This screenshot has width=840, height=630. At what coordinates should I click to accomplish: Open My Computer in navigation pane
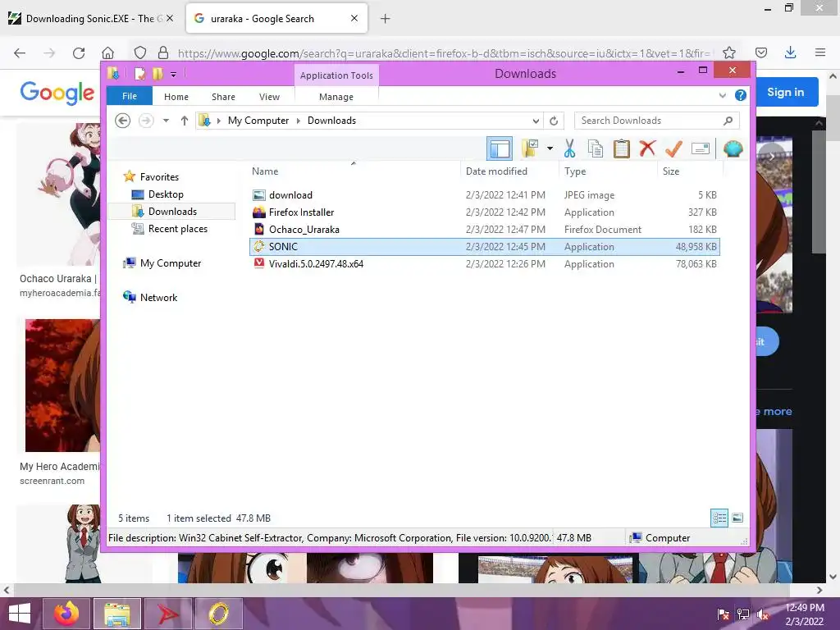click(171, 263)
